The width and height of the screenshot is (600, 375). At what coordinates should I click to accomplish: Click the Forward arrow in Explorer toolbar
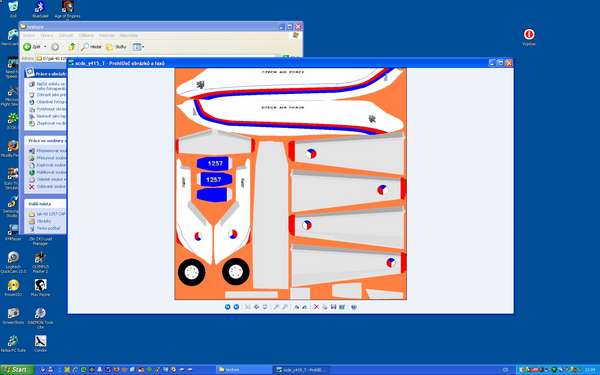(55, 47)
